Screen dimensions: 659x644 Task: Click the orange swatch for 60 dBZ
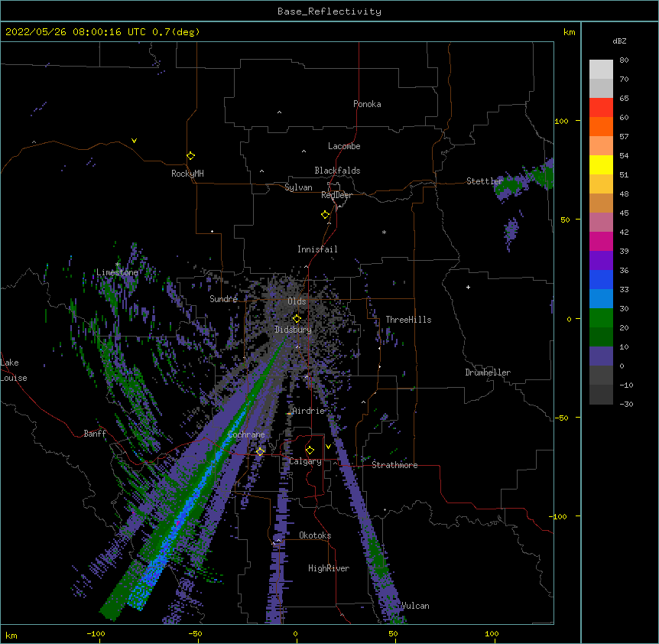(x=601, y=126)
